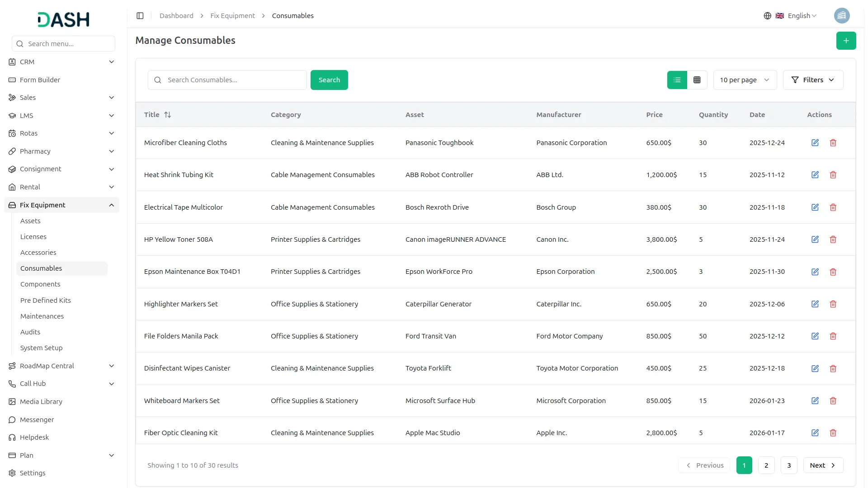Go to the Next results page
This screenshot has width=868, height=488.
[822, 465]
